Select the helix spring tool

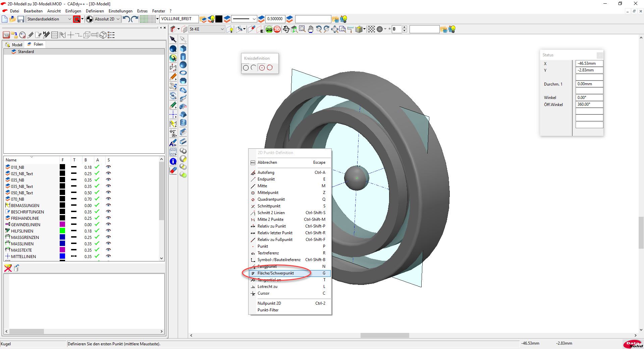183,123
